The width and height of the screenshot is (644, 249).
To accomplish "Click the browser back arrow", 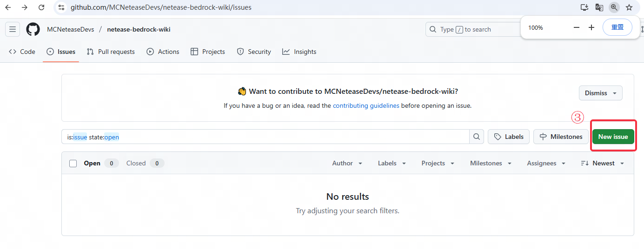I will click(x=8, y=7).
